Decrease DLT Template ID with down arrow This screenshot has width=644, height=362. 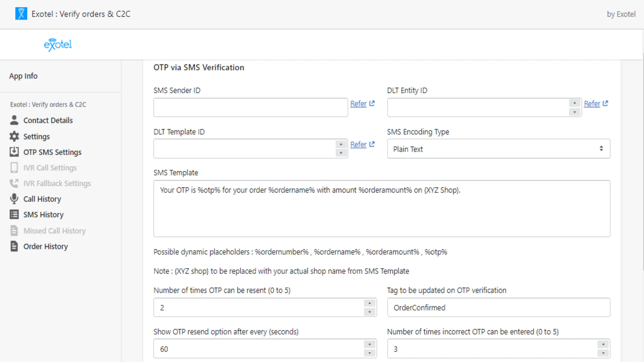(341, 153)
